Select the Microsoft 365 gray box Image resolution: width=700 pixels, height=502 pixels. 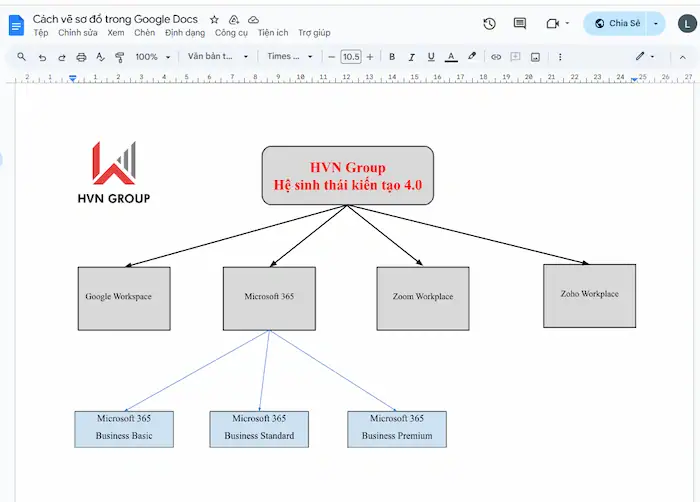tap(269, 299)
